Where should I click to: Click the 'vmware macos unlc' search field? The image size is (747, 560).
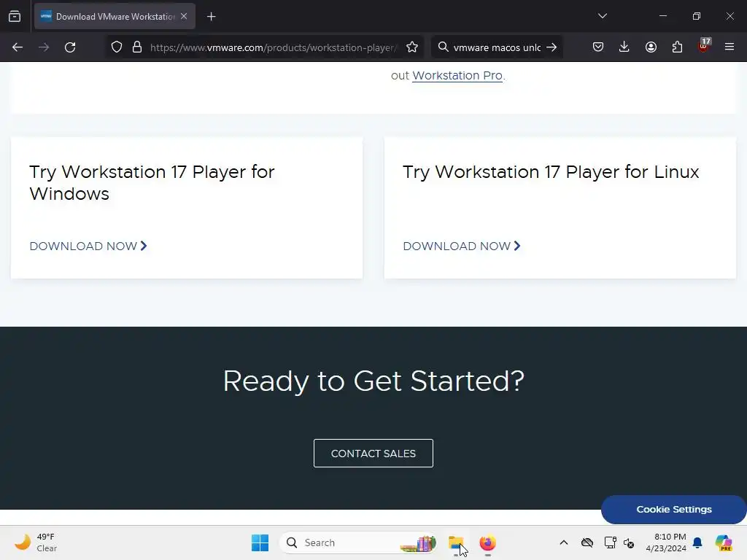coord(497,47)
